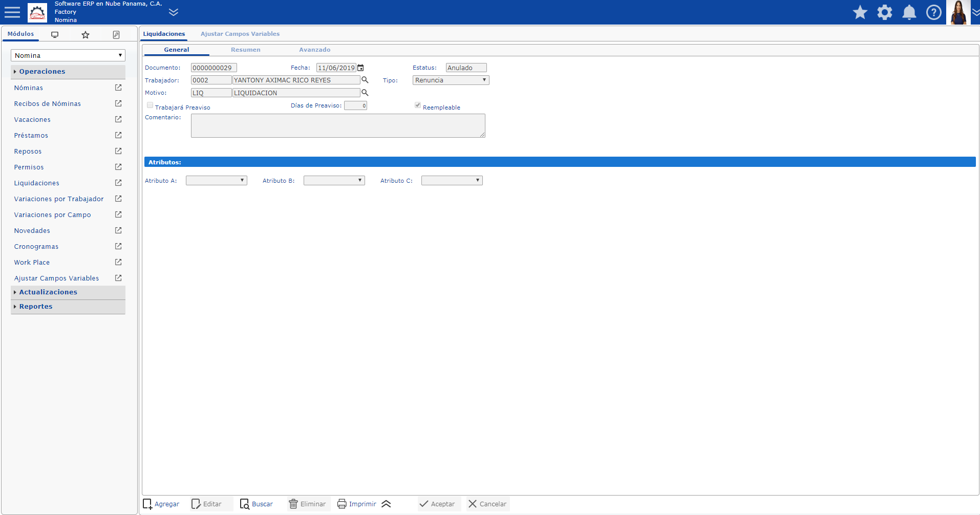Switch to the Resumen tab
This screenshot has width=980, height=515.
click(x=245, y=50)
